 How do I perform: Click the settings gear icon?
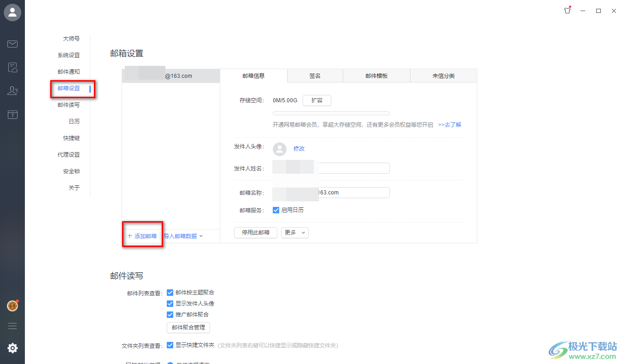12,348
